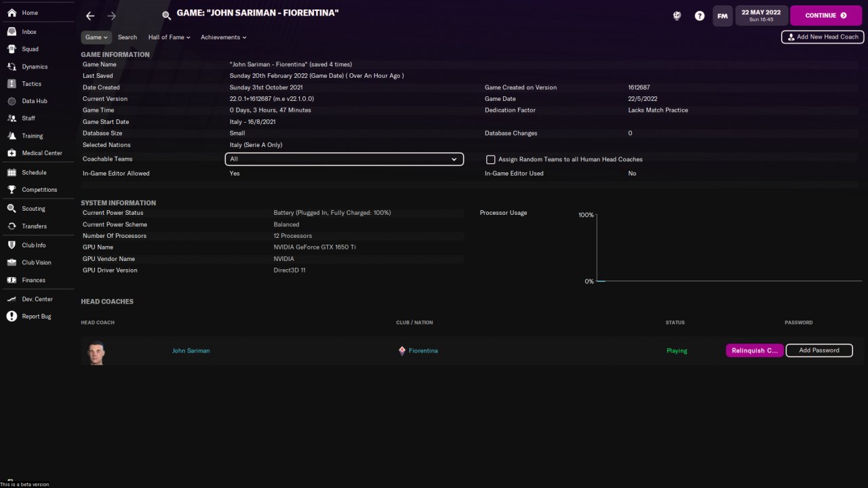Click the Relinquish Control button
The image size is (868, 488).
755,350
